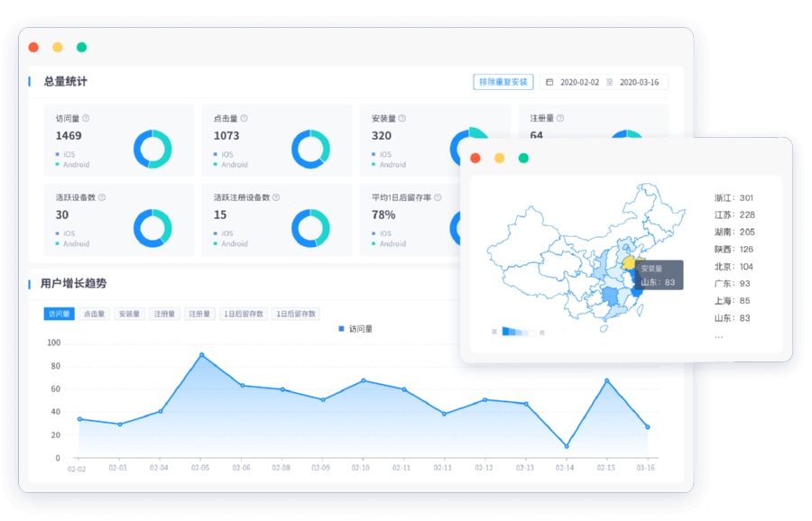Click the help icon beside 点击量

click(x=244, y=118)
